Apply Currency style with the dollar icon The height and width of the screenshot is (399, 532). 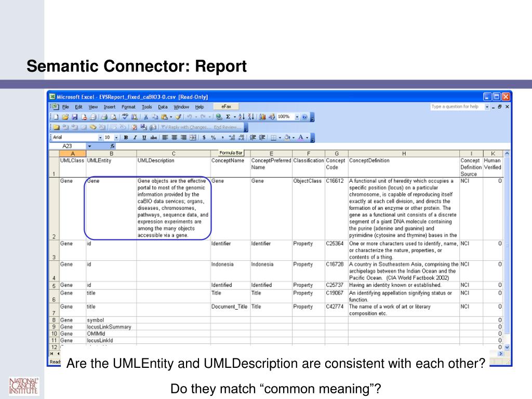tap(204, 137)
